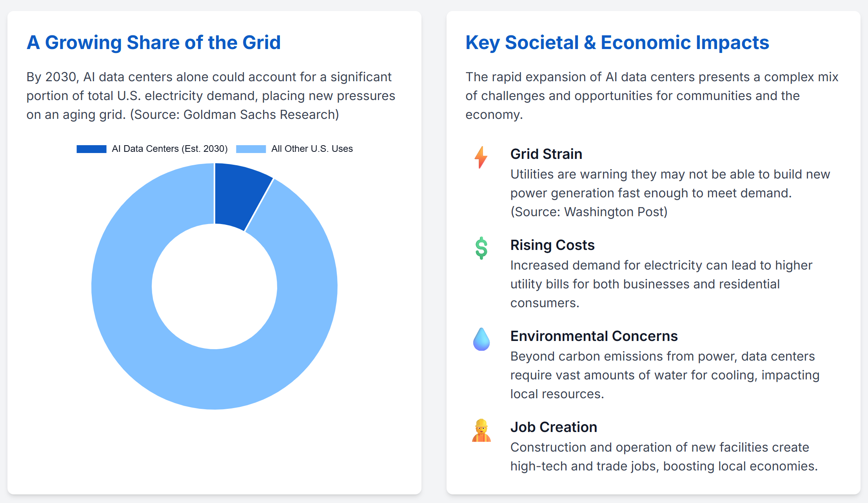The width and height of the screenshot is (868, 503).
Task: Click the light blue legend color box
Action: coord(251,149)
